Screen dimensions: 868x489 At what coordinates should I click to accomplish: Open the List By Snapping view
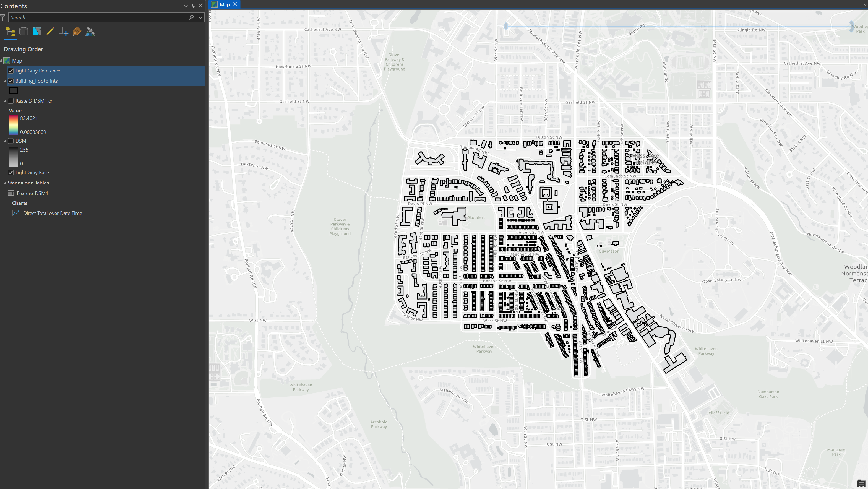(64, 31)
